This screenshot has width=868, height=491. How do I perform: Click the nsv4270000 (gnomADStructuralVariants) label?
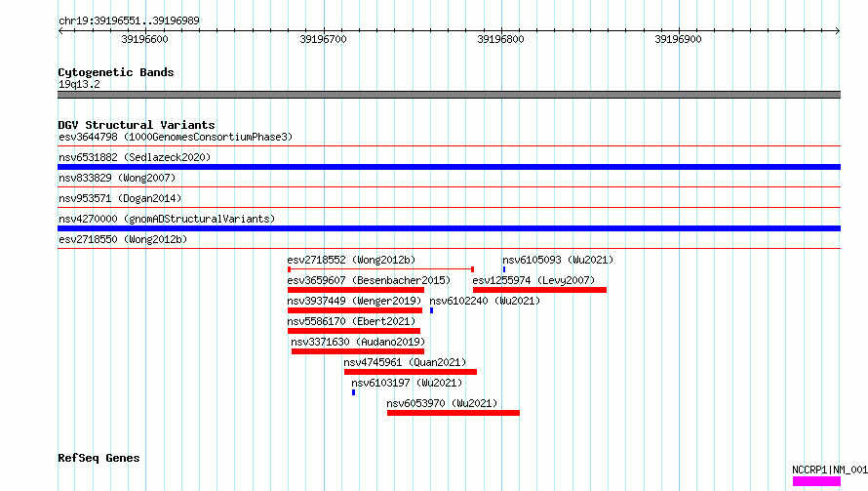[x=167, y=219]
